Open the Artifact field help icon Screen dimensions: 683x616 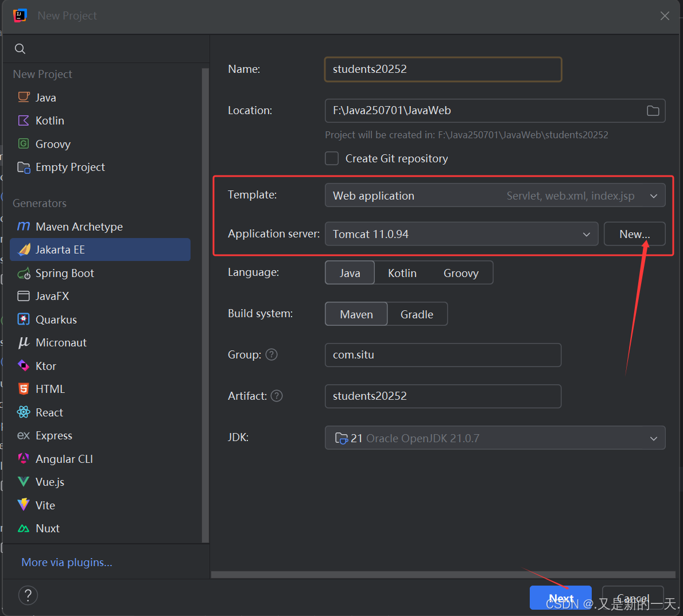tap(277, 396)
